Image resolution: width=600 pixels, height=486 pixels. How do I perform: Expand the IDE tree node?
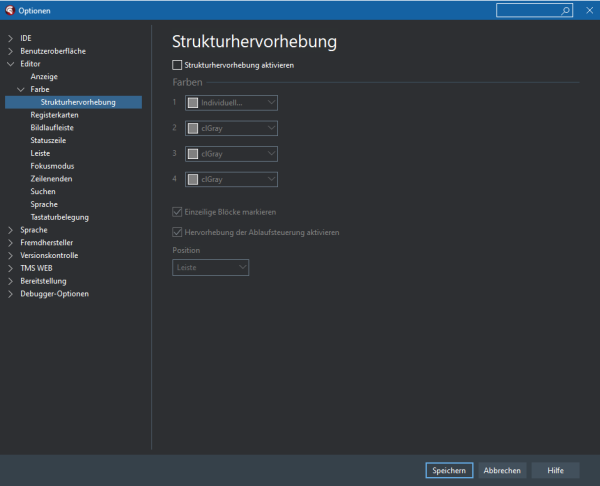pyautogui.click(x=11, y=38)
